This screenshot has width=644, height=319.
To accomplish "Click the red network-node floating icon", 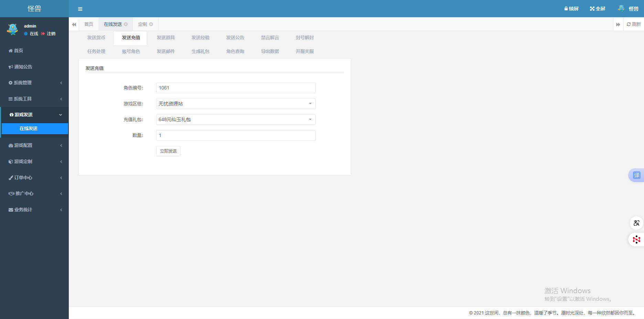I will click(636, 240).
